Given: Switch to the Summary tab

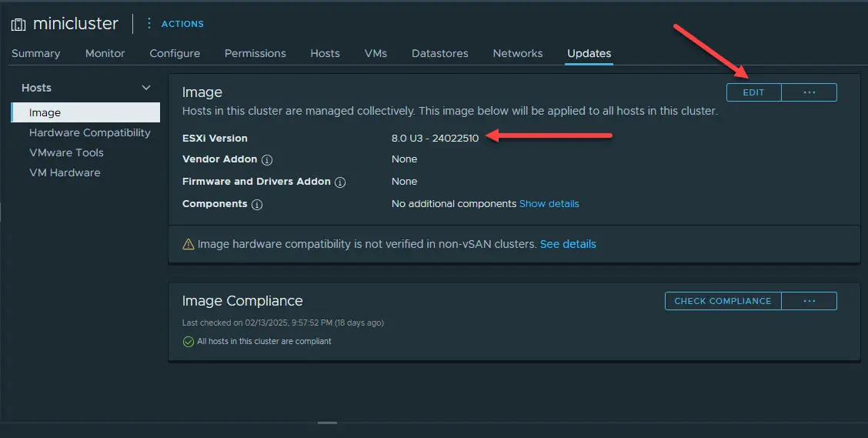Looking at the screenshot, I should [x=36, y=54].
